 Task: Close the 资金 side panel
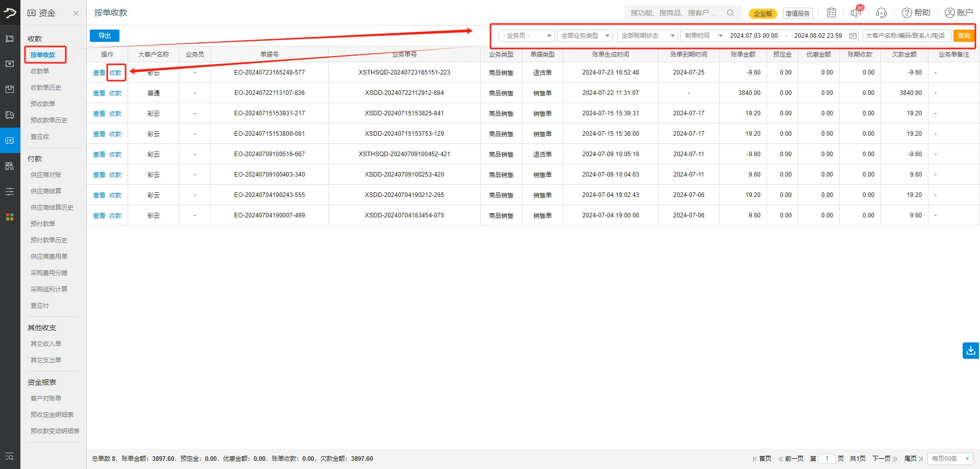[76, 13]
